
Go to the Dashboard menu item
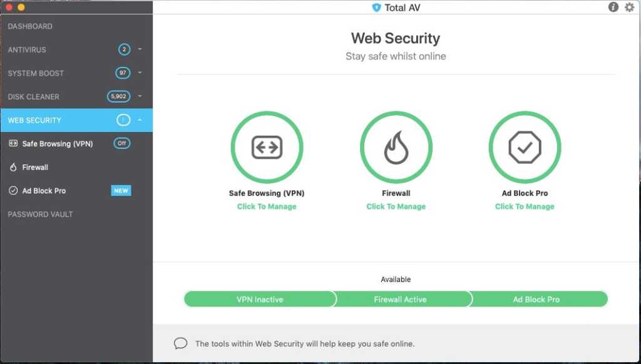(x=30, y=26)
